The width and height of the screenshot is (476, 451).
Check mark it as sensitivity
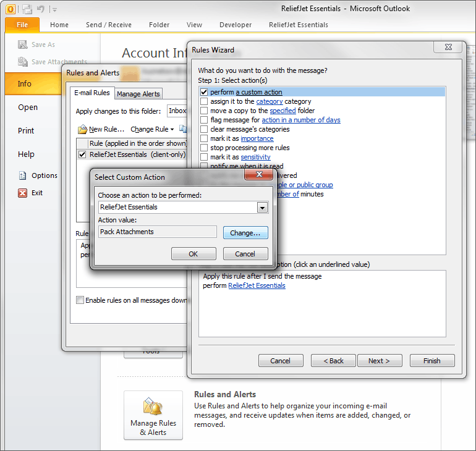click(x=204, y=157)
